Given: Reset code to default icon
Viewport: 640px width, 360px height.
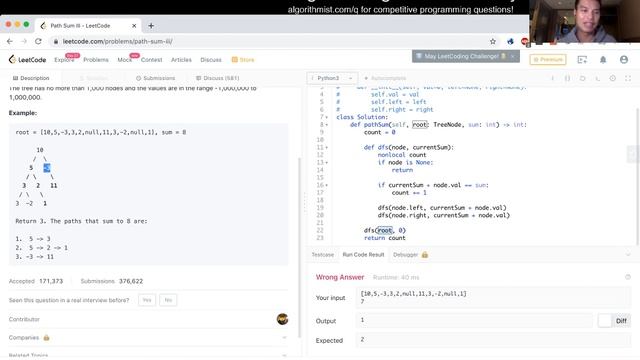Looking at the screenshot, I should pos(582,78).
